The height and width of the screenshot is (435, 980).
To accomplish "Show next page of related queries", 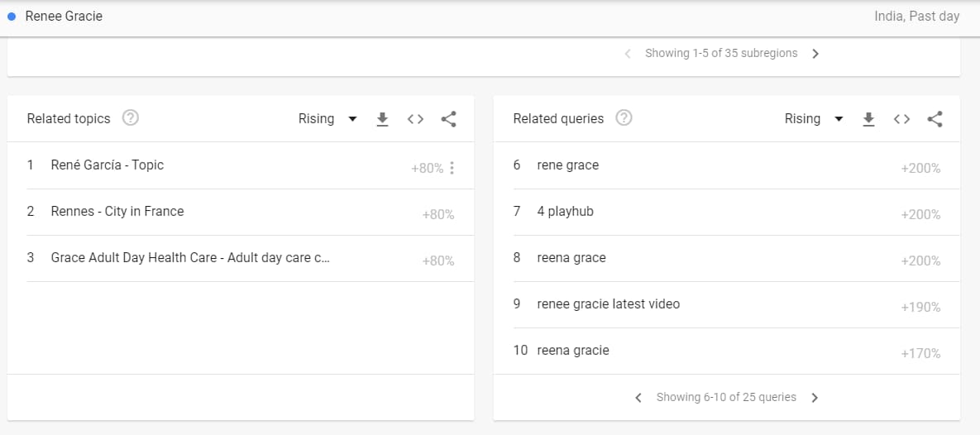I will [815, 398].
